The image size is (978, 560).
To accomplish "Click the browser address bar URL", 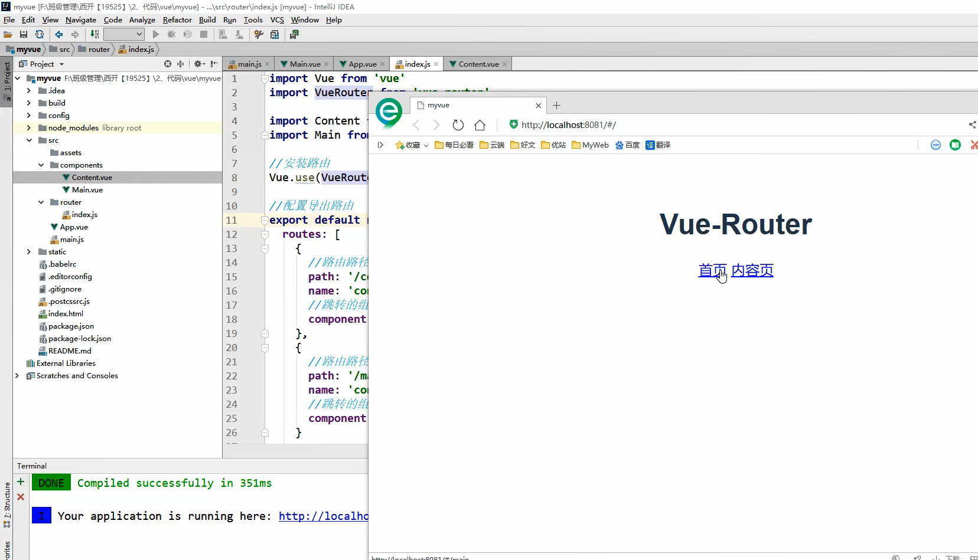I will coord(569,125).
